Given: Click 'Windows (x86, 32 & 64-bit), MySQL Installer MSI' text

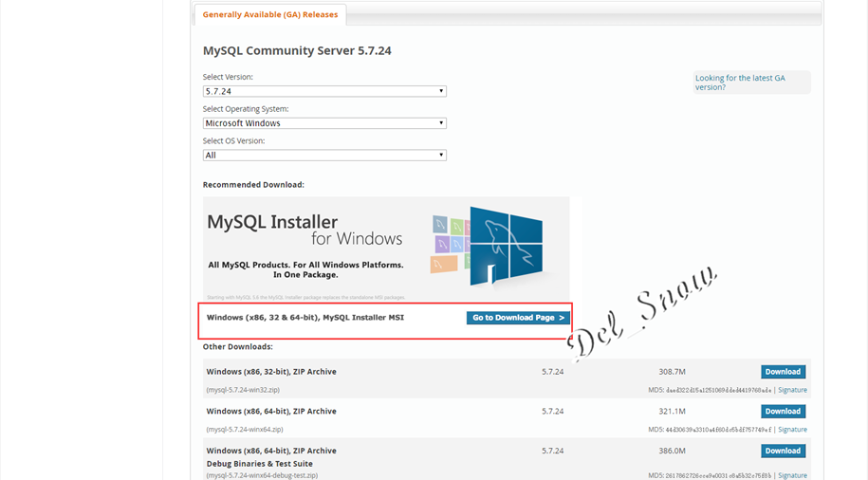Looking at the screenshot, I should pos(305,318).
